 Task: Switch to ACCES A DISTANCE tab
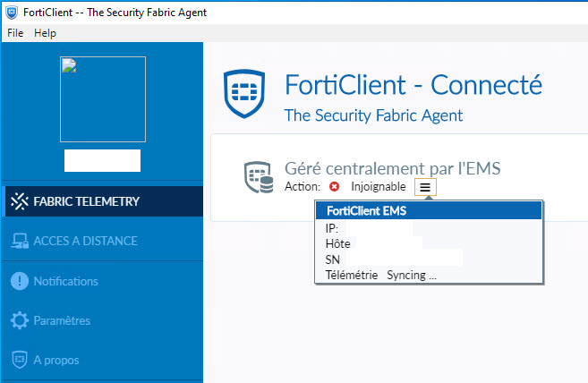pyautogui.click(x=85, y=241)
